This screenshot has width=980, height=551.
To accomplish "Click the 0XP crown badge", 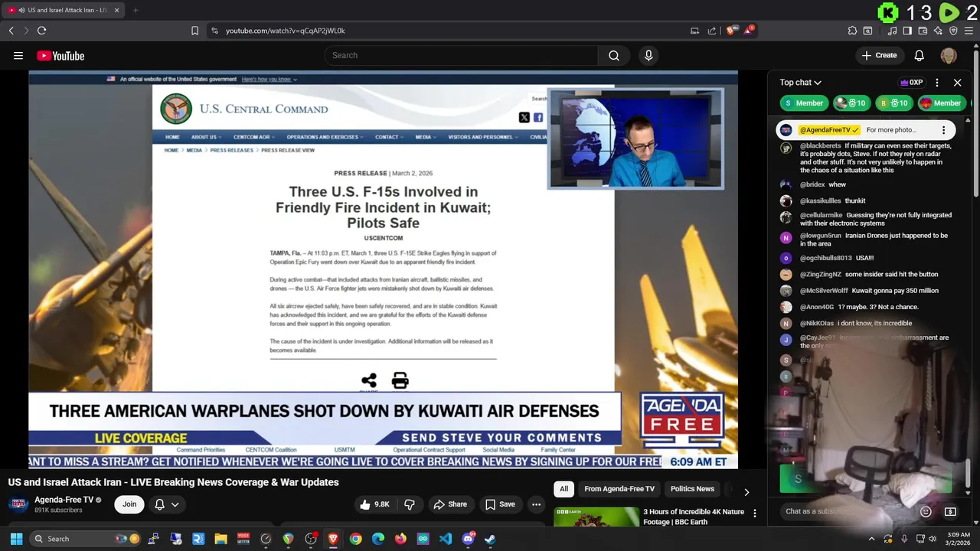I will (911, 83).
